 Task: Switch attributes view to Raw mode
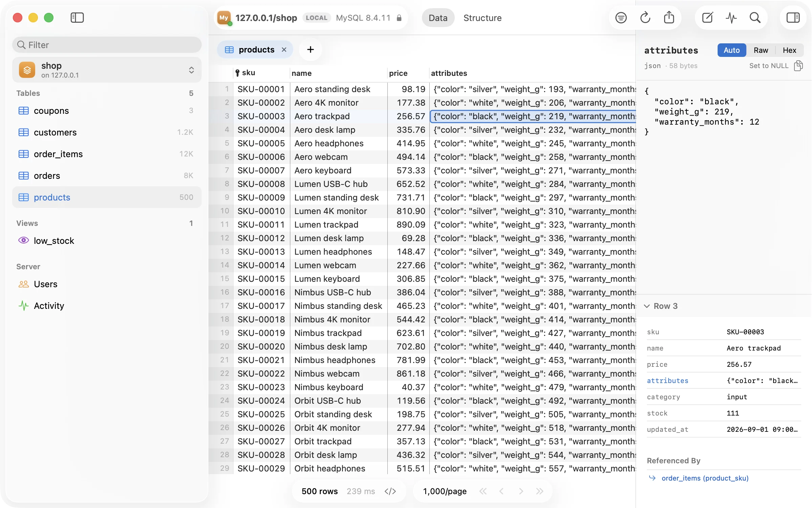click(761, 50)
